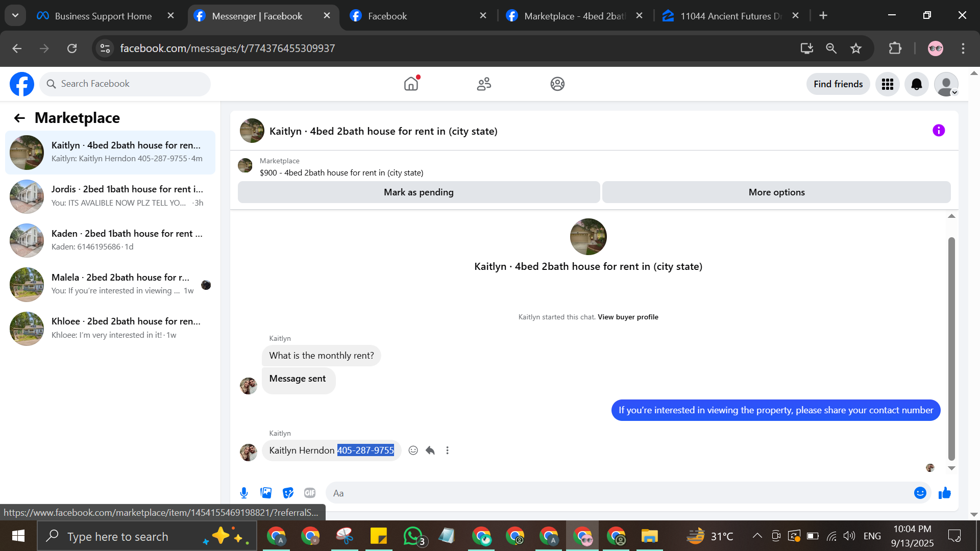Open Chrome profile avatar
Image resolution: width=980 pixels, height=551 pixels.
click(936, 48)
